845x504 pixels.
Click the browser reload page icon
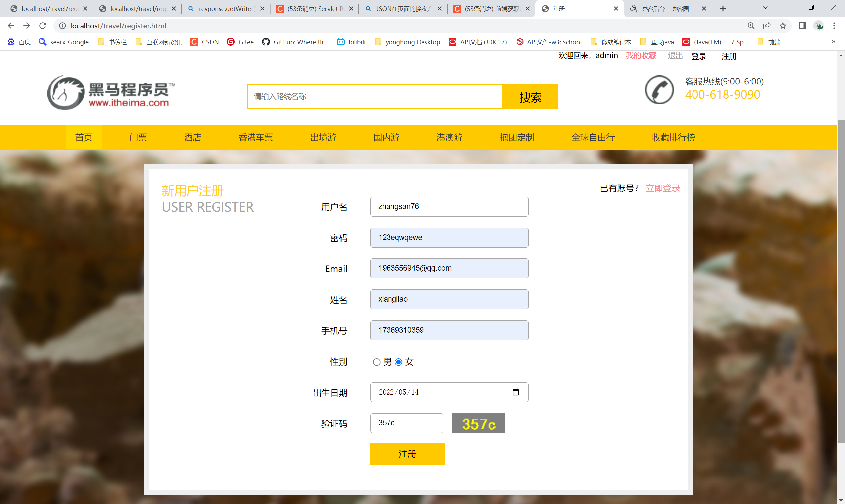tap(43, 26)
